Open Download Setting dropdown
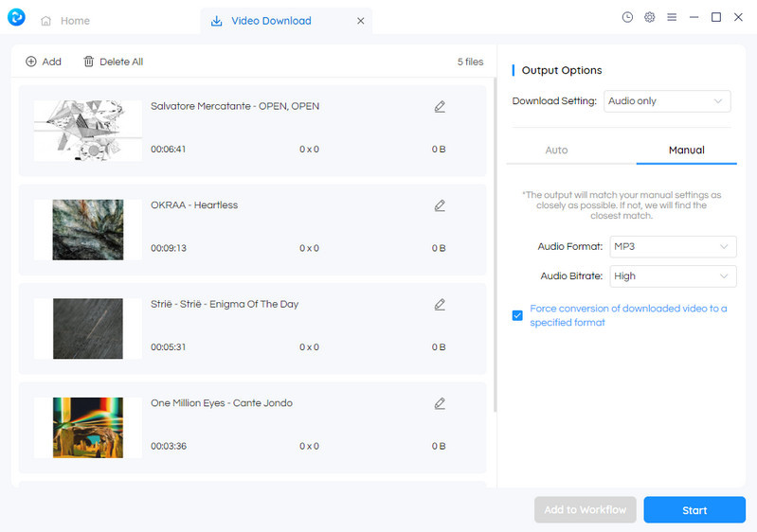 coord(667,101)
